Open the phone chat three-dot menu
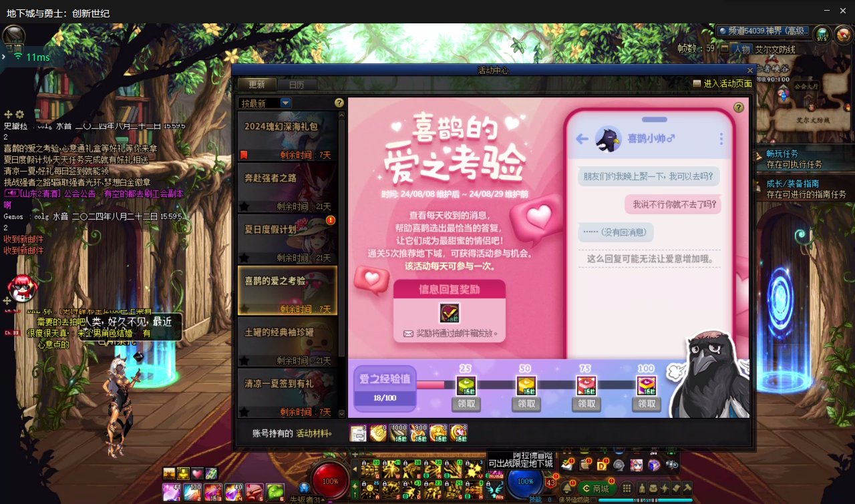This screenshot has width=855, height=504. point(721,139)
